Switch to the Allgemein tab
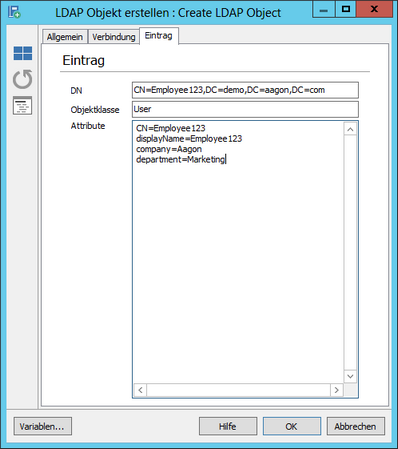Image resolution: width=398 pixels, height=449 pixels. [x=65, y=37]
